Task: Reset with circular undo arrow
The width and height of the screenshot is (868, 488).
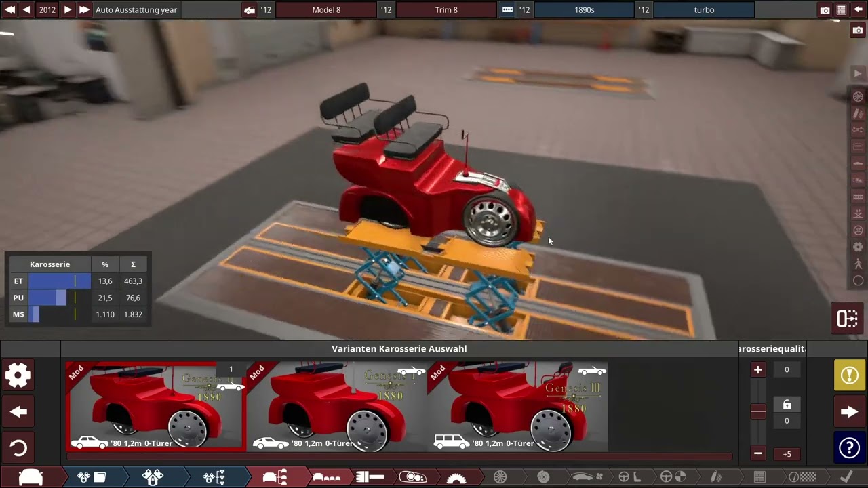Action: click(18, 448)
